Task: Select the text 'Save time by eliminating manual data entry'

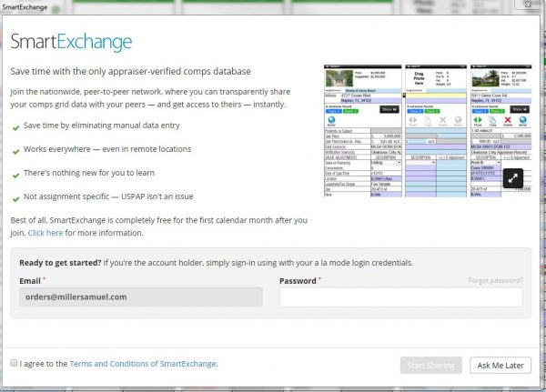Action: pos(102,126)
